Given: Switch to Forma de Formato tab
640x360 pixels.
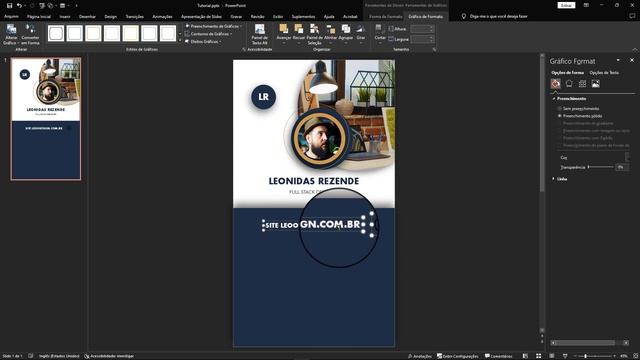Looking at the screenshot, I should [x=386, y=17].
